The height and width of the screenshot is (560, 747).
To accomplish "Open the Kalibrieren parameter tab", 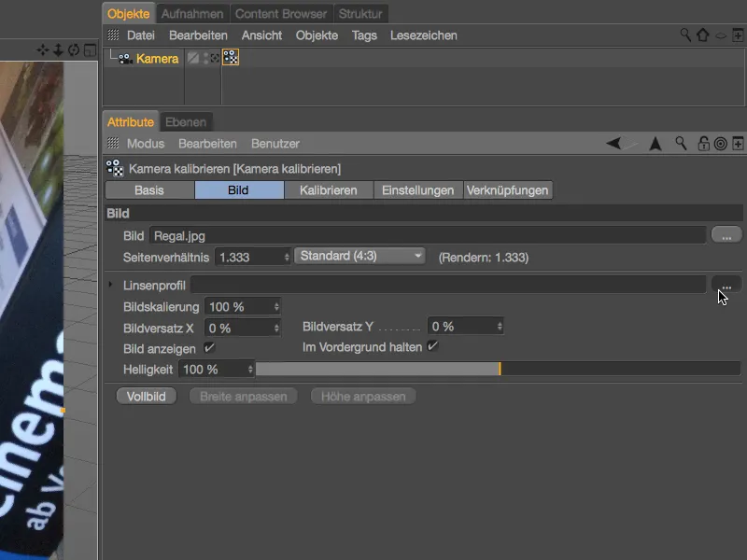I will pos(329,190).
